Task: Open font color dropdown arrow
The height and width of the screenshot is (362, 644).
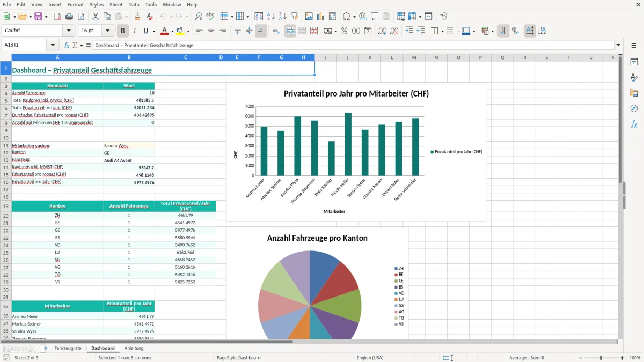Action: pyautogui.click(x=173, y=31)
